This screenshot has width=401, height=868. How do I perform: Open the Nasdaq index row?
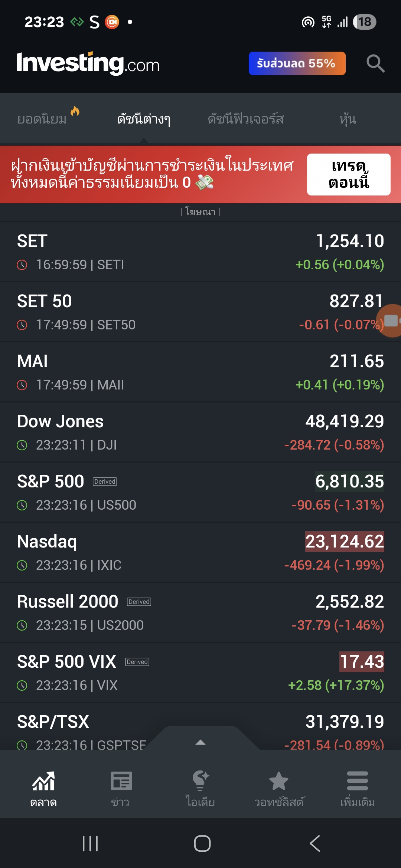click(200, 552)
